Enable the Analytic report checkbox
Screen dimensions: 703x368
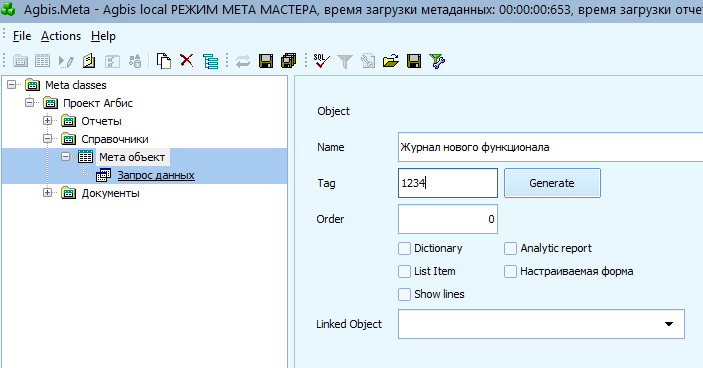(510, 248)
